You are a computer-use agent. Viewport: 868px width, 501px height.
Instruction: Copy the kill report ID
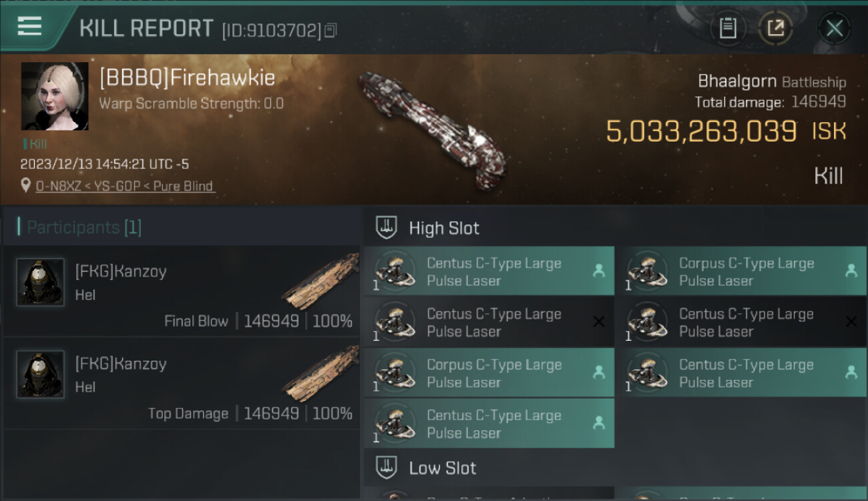point(331,30)
